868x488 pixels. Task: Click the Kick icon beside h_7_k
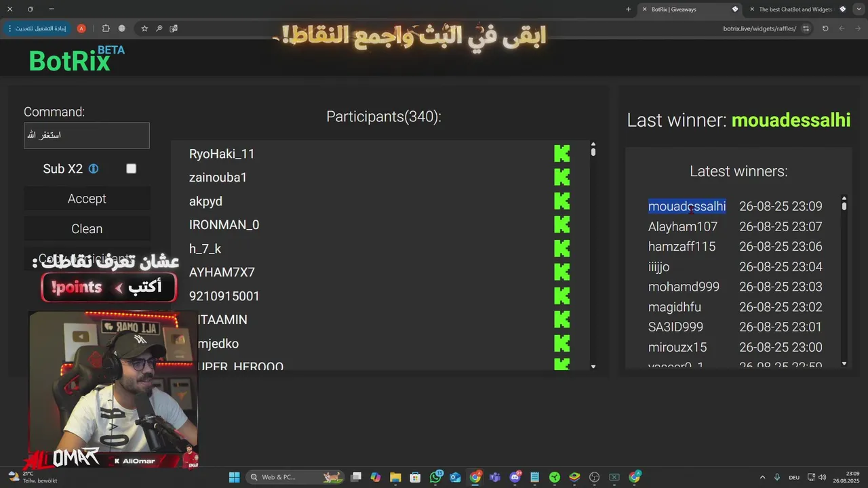(x=561, y=249)
